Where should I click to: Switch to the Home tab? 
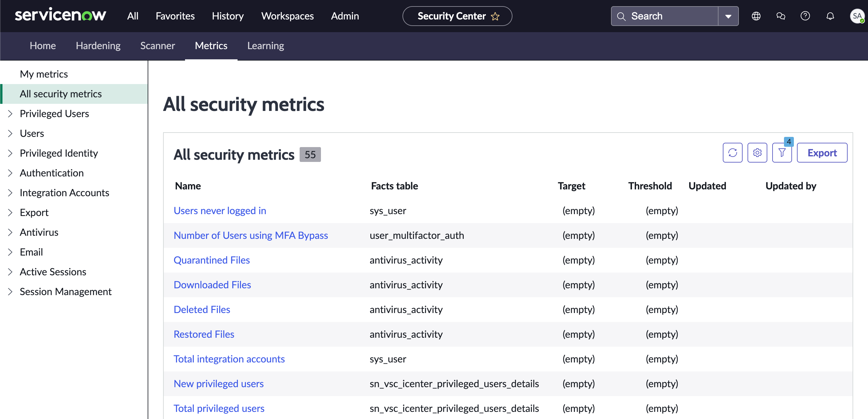(42, 45)
